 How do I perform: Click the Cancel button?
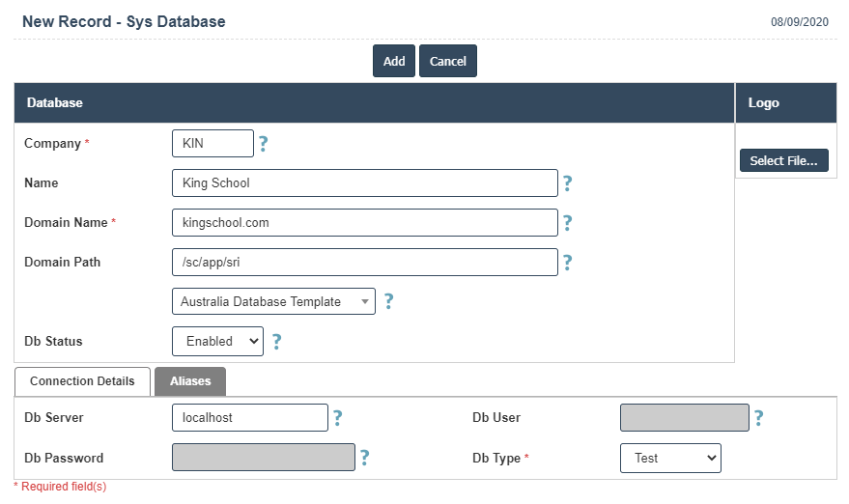point(447,61)
